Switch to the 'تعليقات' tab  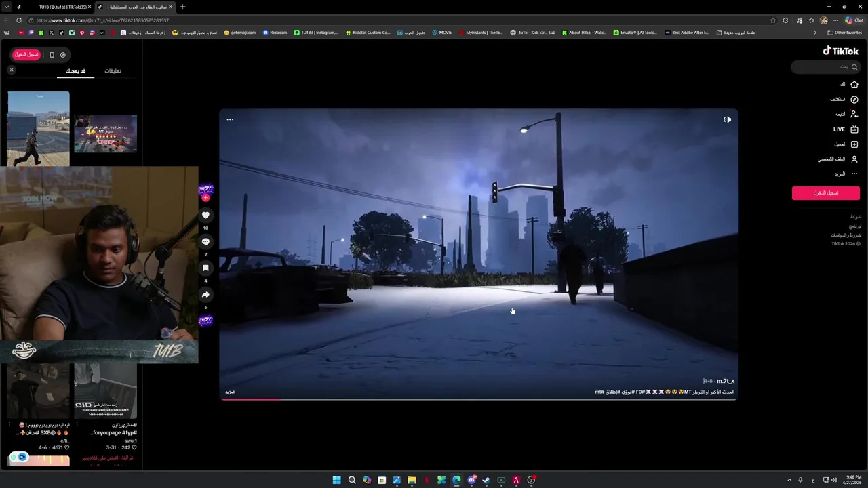click(113, 71)
